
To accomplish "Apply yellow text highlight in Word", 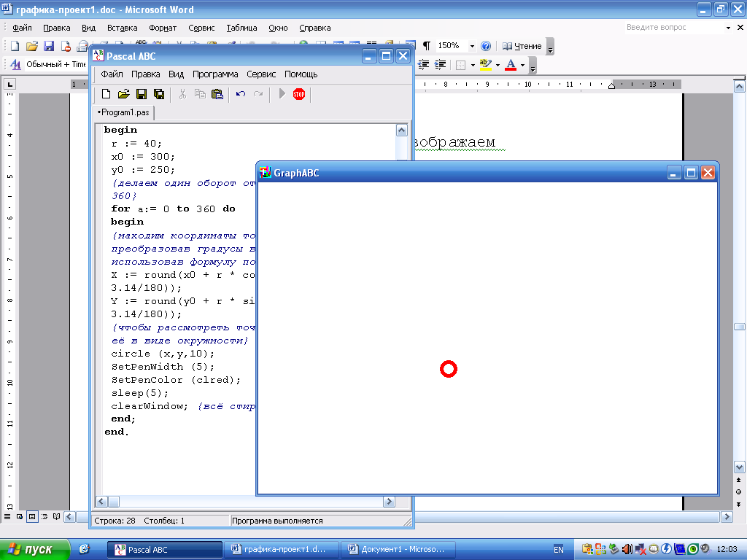I will pyautogui.click(x=485, y=64).
